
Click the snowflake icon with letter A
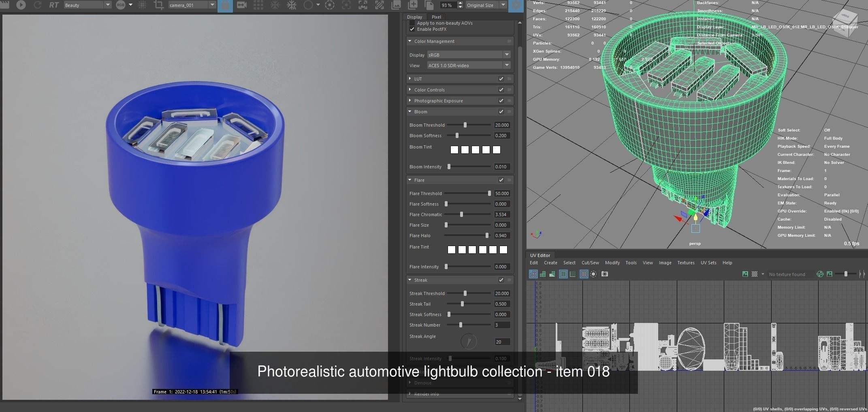[x=292, y=5]
